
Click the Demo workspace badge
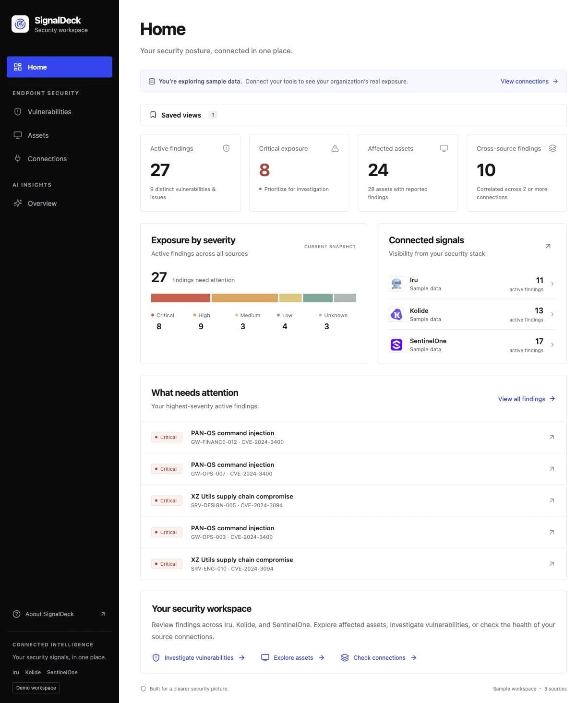coord(36,688)
